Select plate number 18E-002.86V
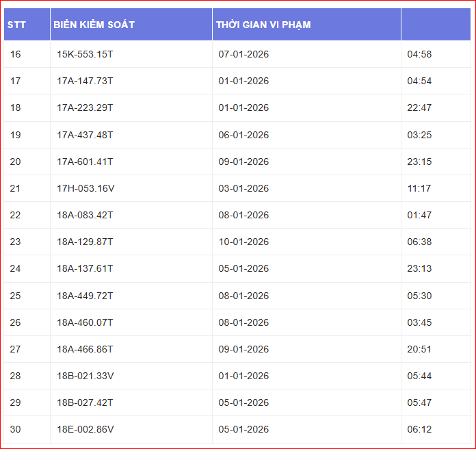The image size is (476, 449). tap(85, 429)
